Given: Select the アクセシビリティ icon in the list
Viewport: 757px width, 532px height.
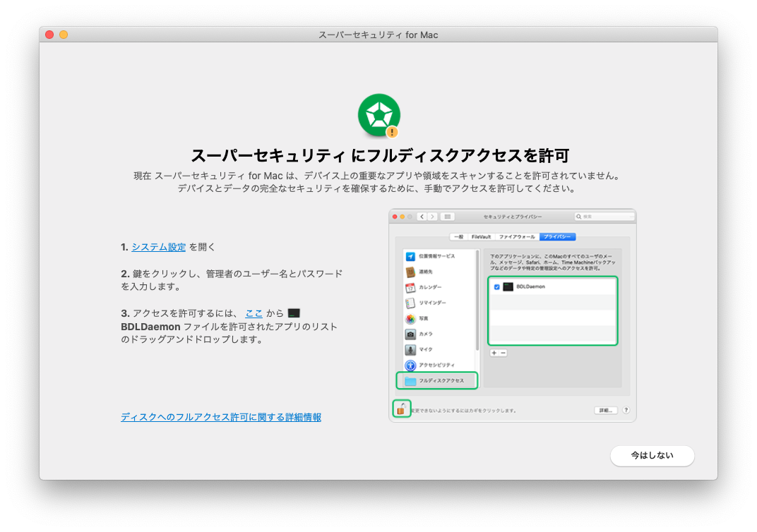Looking at the screenshot, I should [410, 365].
